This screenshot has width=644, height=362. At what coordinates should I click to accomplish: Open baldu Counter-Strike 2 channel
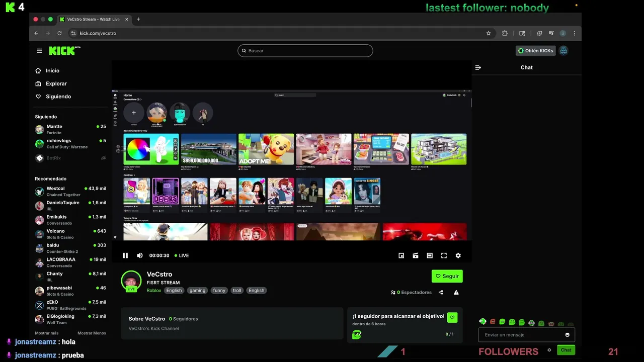[70, 248]
